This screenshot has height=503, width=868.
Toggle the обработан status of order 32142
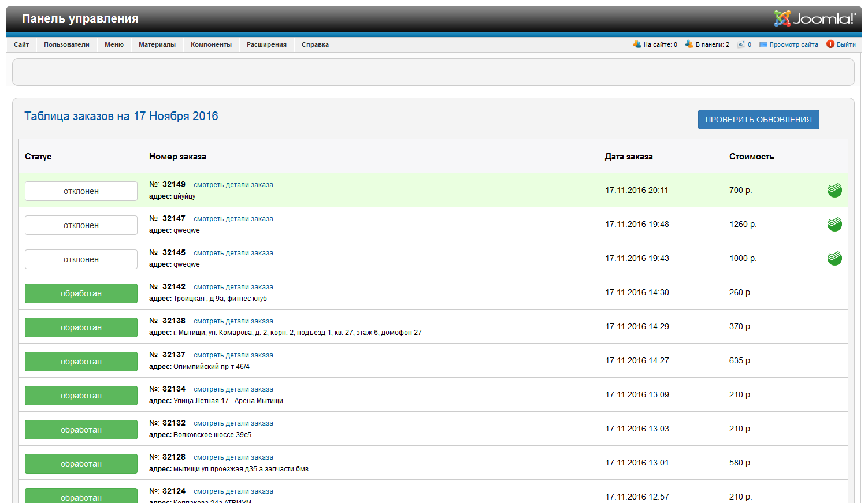(81, 293)
